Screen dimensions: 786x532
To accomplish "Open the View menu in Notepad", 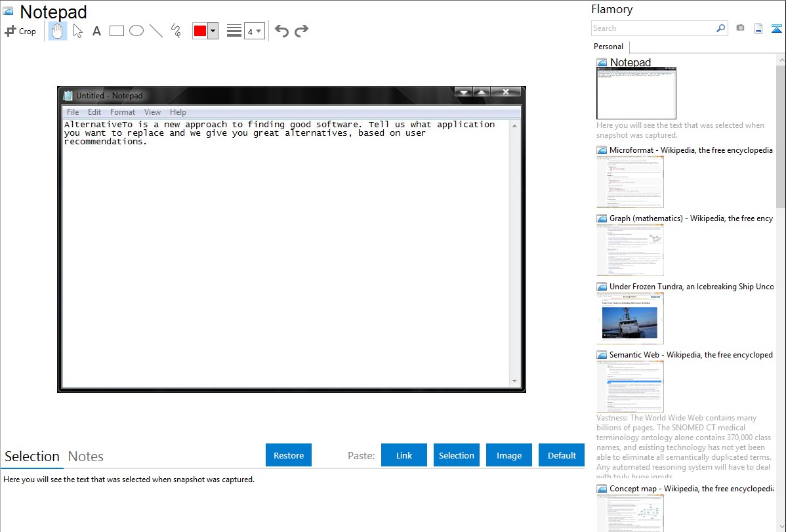I will tap(152, 112).
